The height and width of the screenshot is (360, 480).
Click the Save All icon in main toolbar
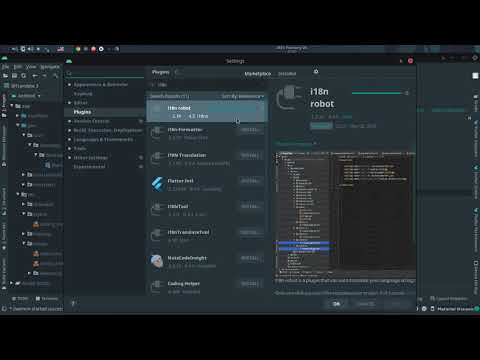click(14, 76)
